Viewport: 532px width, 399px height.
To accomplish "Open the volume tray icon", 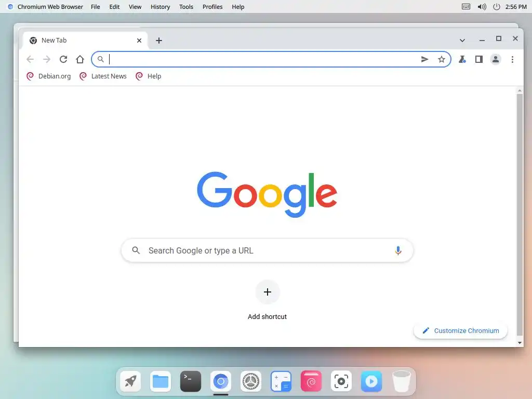I will 482,7.
